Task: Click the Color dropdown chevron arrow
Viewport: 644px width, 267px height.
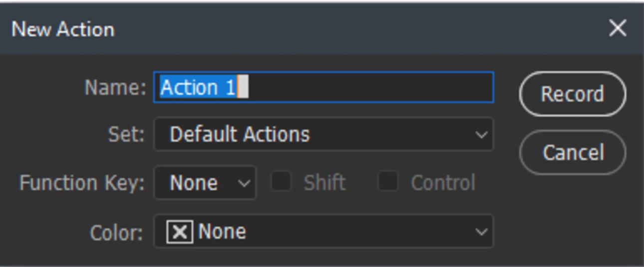Action: pyautogui.click(x=481, y=232)
